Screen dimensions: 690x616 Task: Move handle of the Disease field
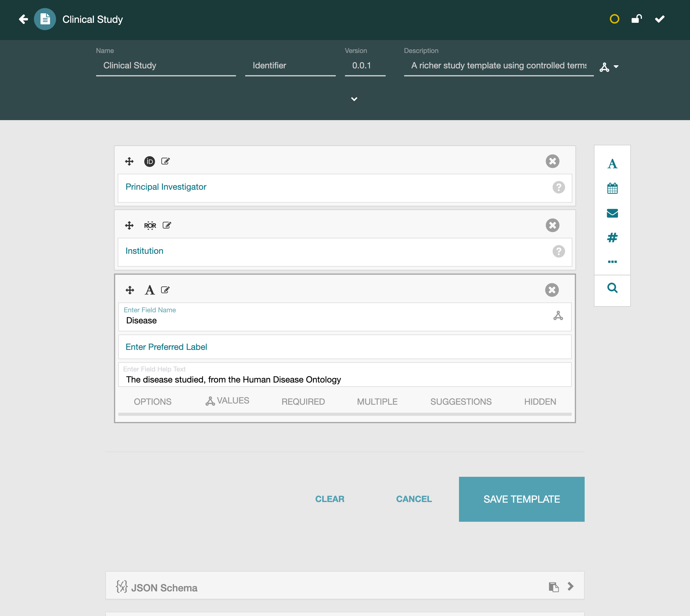(130, 290)
